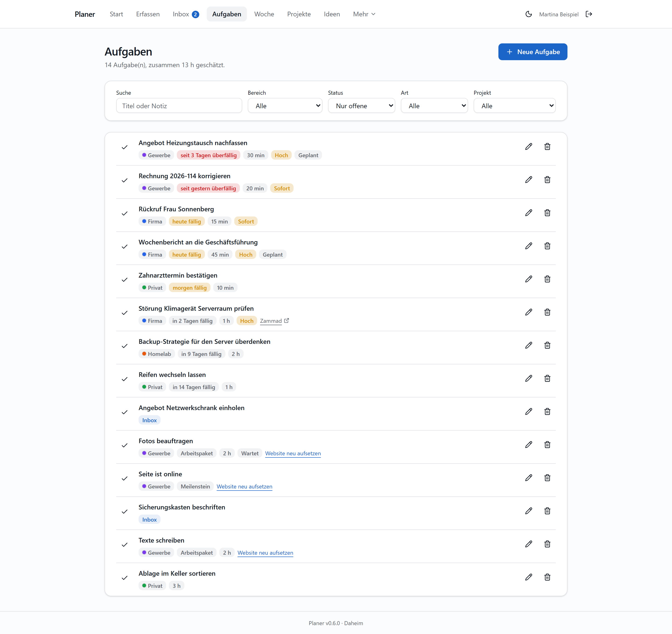Edit the task Rechnung 2026-114 korrigieren
672x634 pixels.
pos(529,180)
